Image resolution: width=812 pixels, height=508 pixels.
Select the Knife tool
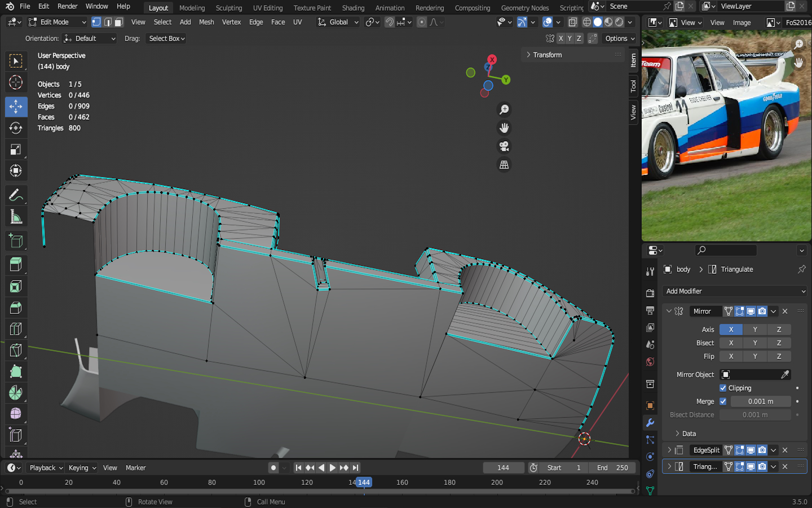coord(16,350)
